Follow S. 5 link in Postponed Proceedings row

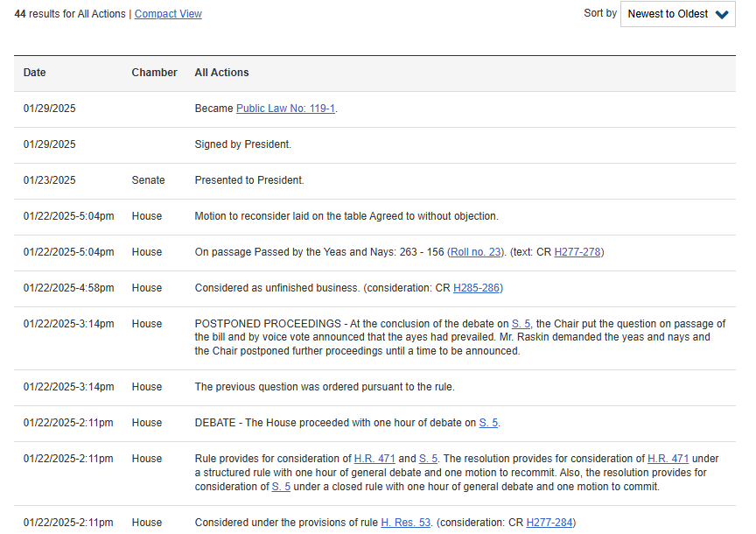[x=521, y=324]
